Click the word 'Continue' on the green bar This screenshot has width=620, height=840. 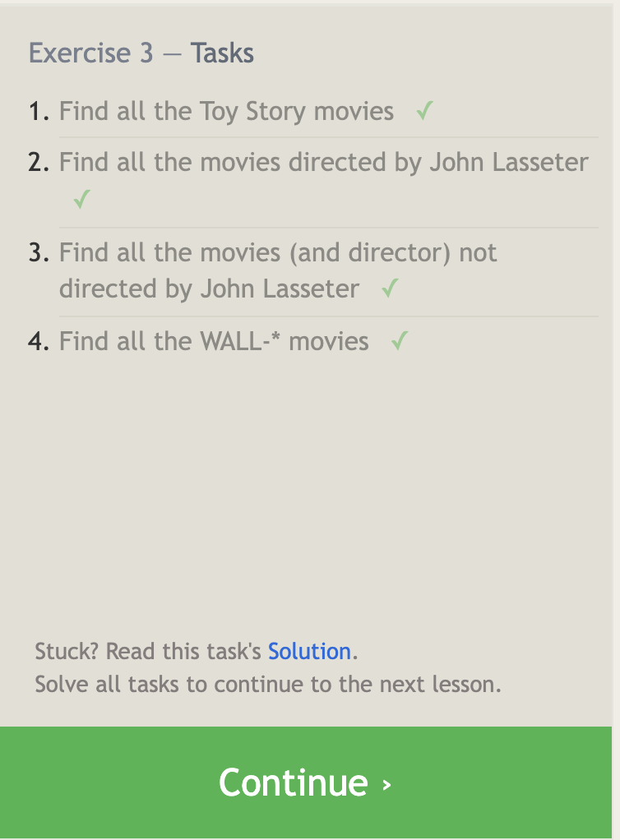click(x=293, y=782)
